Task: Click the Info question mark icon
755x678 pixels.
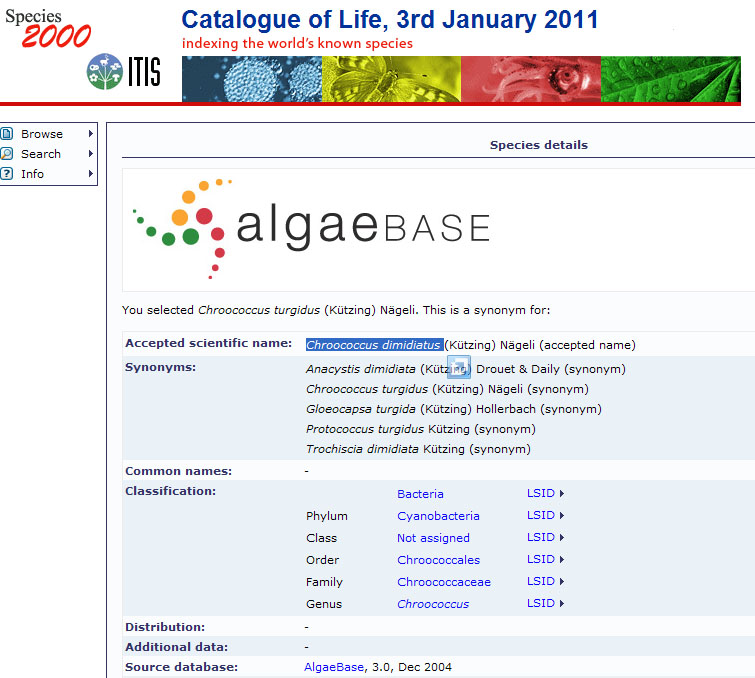Action: 8,174
